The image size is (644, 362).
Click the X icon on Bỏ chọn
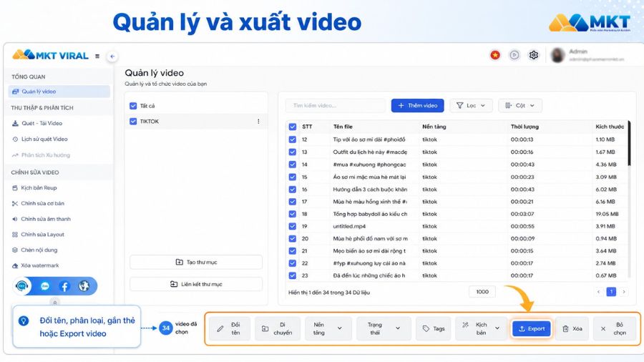pos(603,329)
